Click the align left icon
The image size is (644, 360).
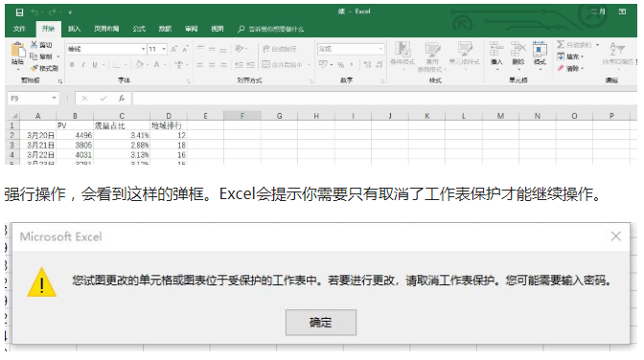point(200,65)
